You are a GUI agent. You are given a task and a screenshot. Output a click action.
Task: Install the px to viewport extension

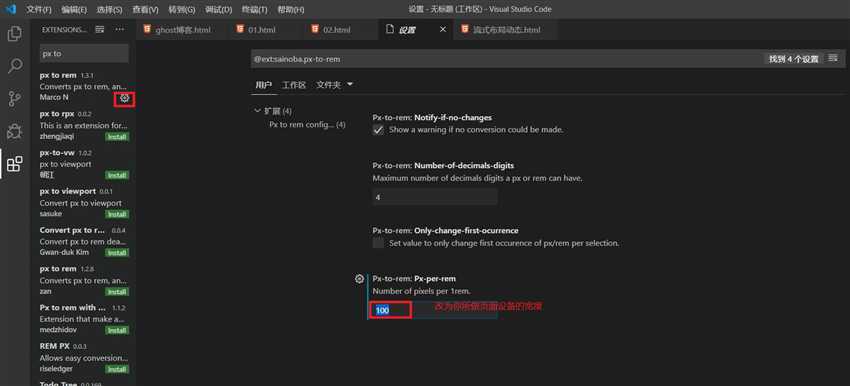[x=117, y=214]
